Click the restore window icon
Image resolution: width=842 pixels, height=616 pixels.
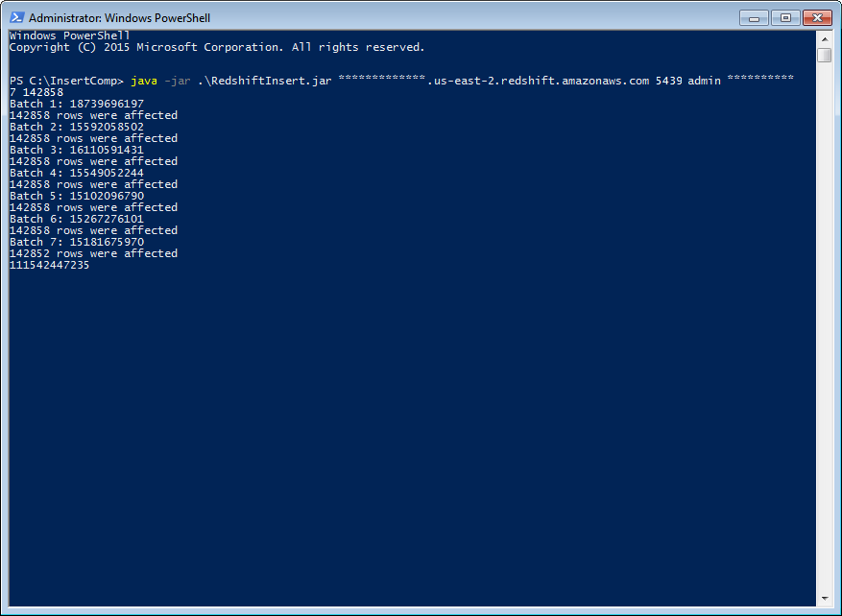click(x=783, y=17)
